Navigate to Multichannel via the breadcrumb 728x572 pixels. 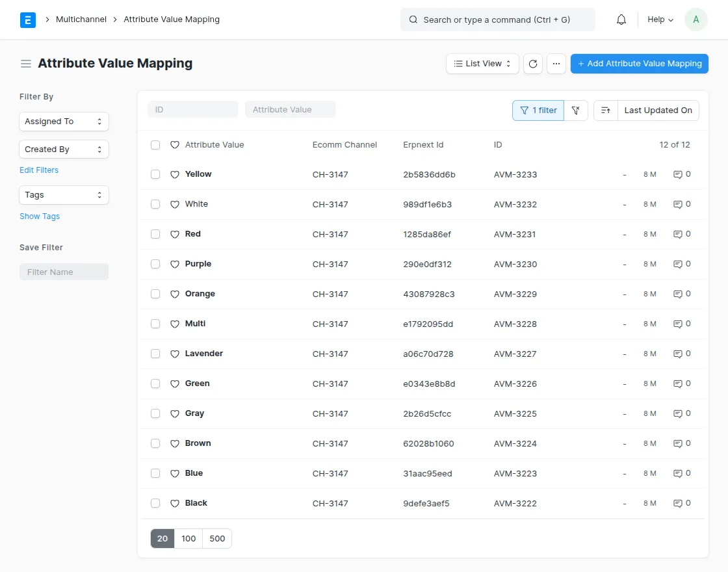click(81, 19)
